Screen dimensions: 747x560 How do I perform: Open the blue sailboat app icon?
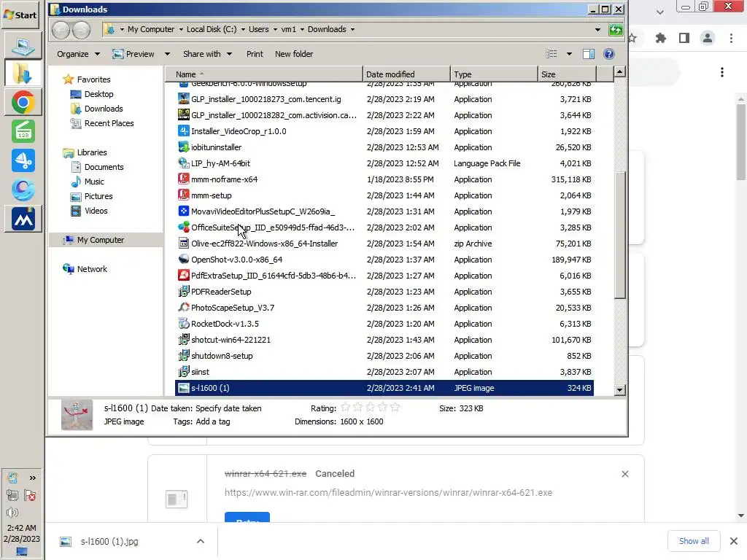(x=23, y=160)
